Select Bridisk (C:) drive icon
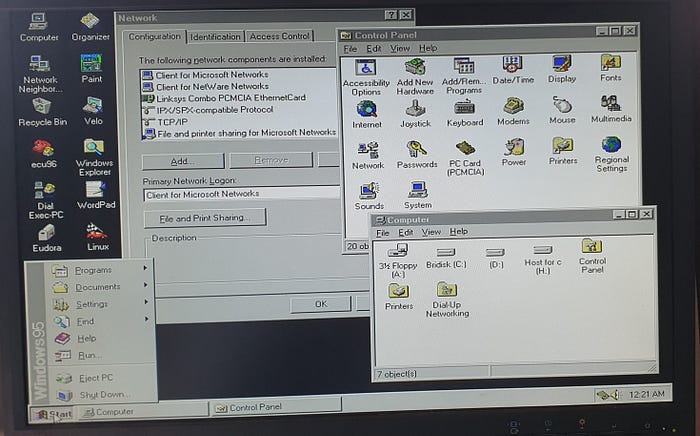The height and width of the screenshot is (436, 700). [446, 258]
